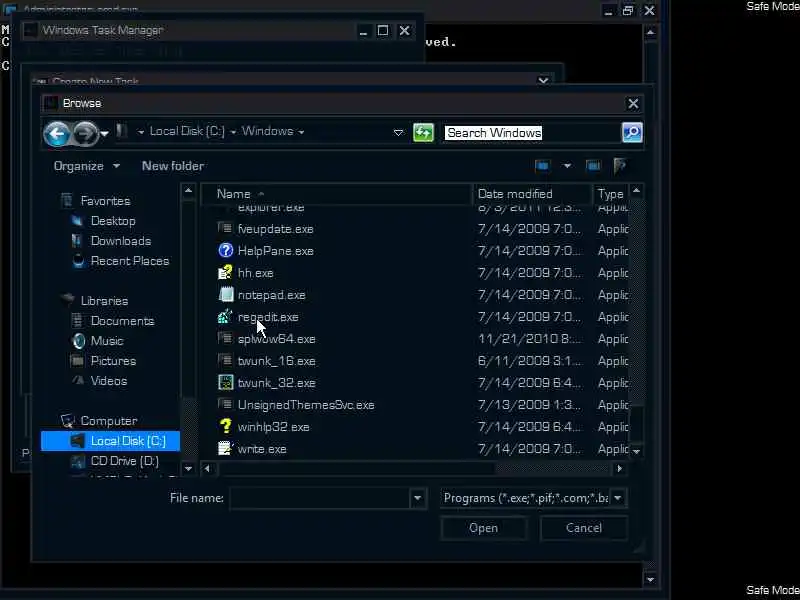The image size is (800, 600).
Task: Open the Music library
Action: coord(107,341)
